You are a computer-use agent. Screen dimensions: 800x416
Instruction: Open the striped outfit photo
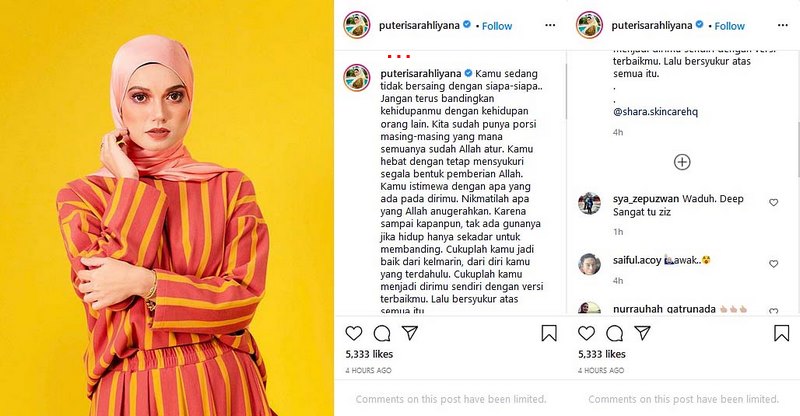point(167,208)
